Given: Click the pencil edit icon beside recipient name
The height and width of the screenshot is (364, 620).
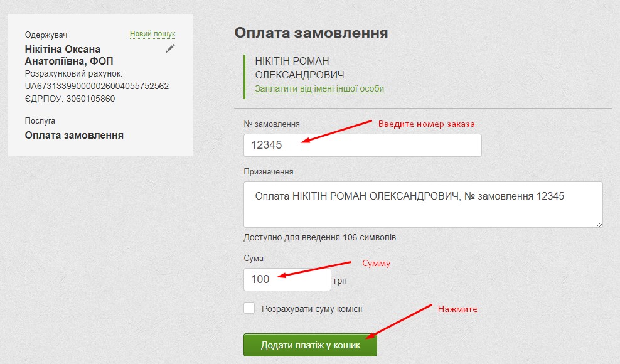Looking at the screenshot, I should click(170, 49).
